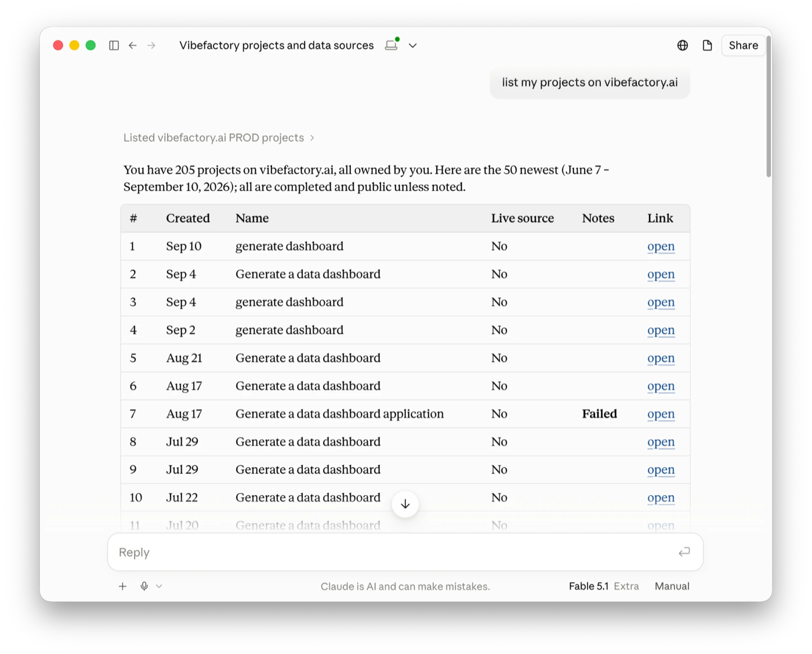Image resolution: width=812 pixels, height=654 pixels.
Task: Click the conversation title text
Action: point(276,45)
